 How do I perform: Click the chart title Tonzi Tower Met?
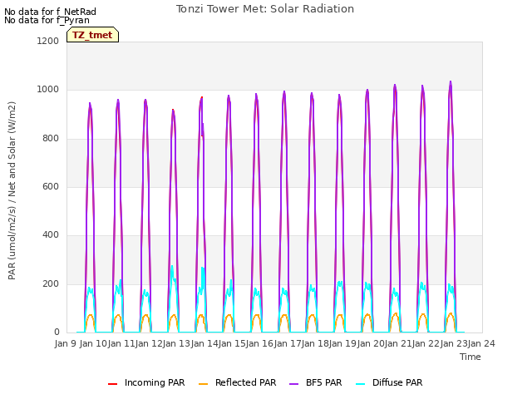point(265,9)
